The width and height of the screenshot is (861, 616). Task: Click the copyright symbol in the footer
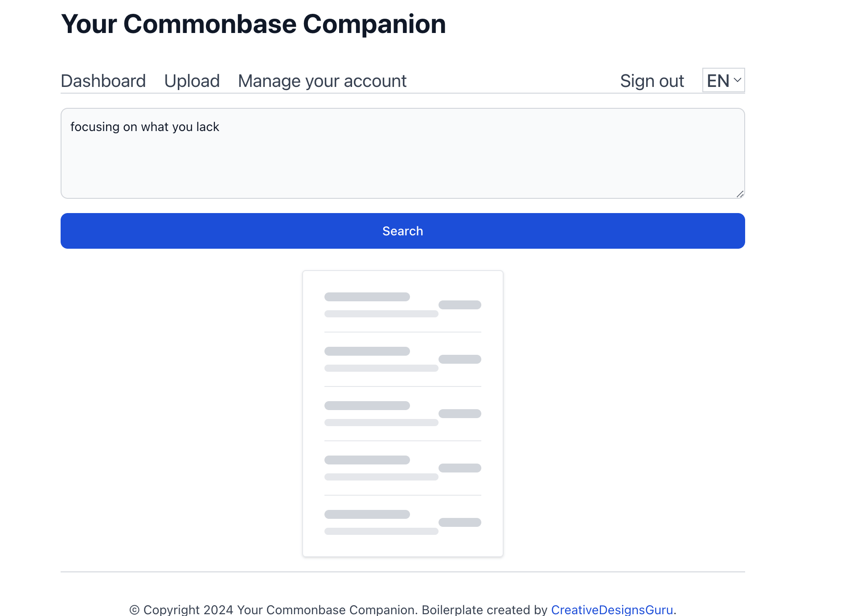click(x=134, y=610)
